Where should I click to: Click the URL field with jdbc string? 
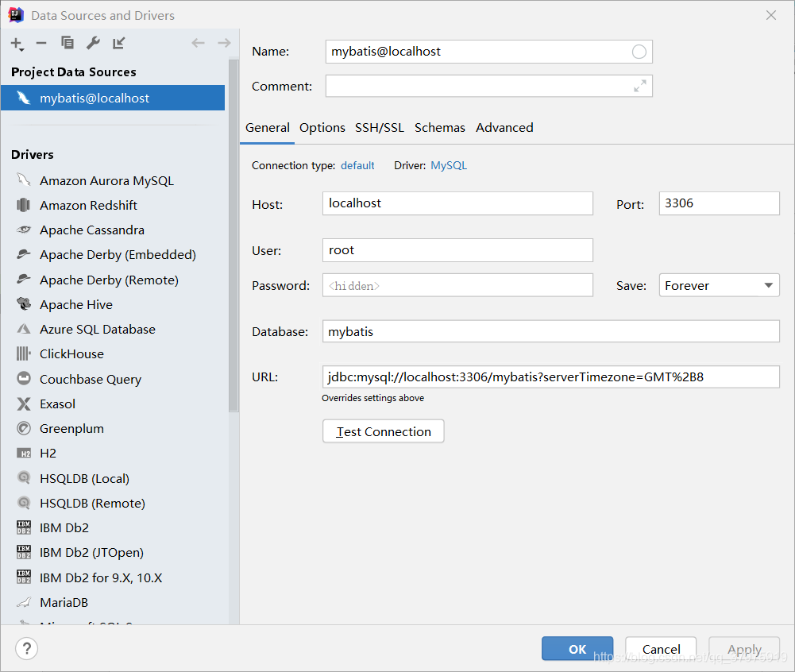550,377
